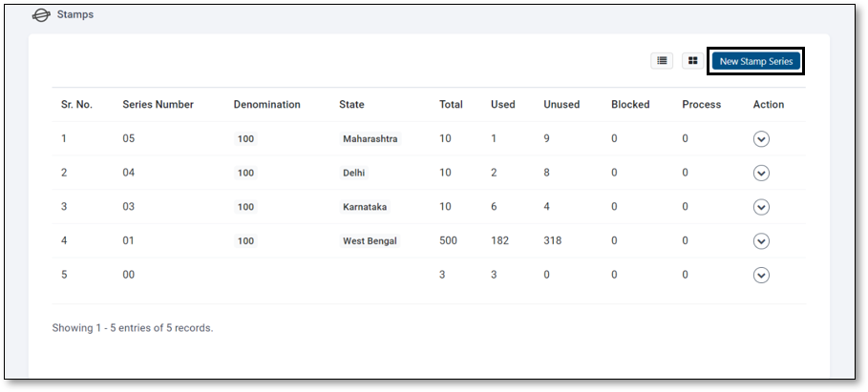Viewport: 868px width, 392px height.
Task: Click the Sr. No. column header
Action: pyautogui.click(x=76, y=105)
